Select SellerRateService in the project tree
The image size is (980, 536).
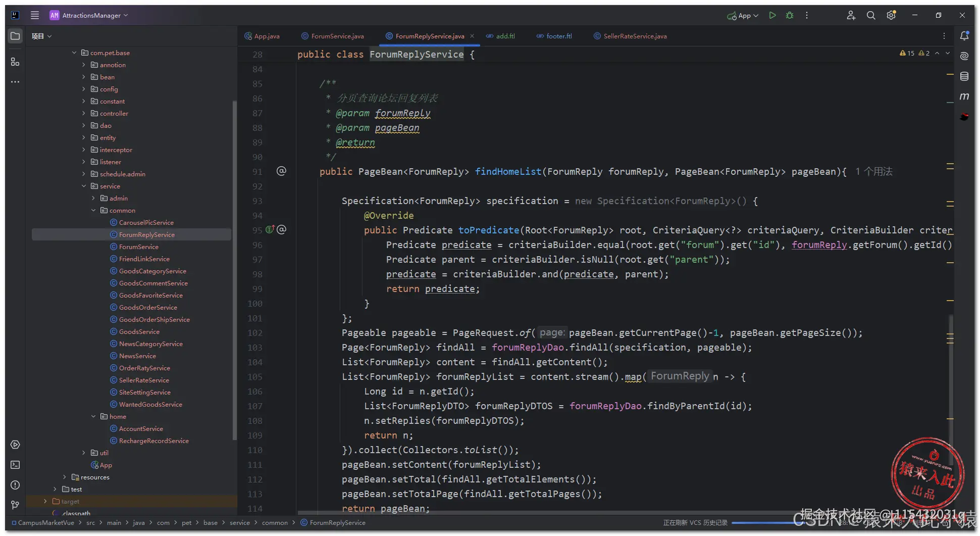(x=144, y=380)
